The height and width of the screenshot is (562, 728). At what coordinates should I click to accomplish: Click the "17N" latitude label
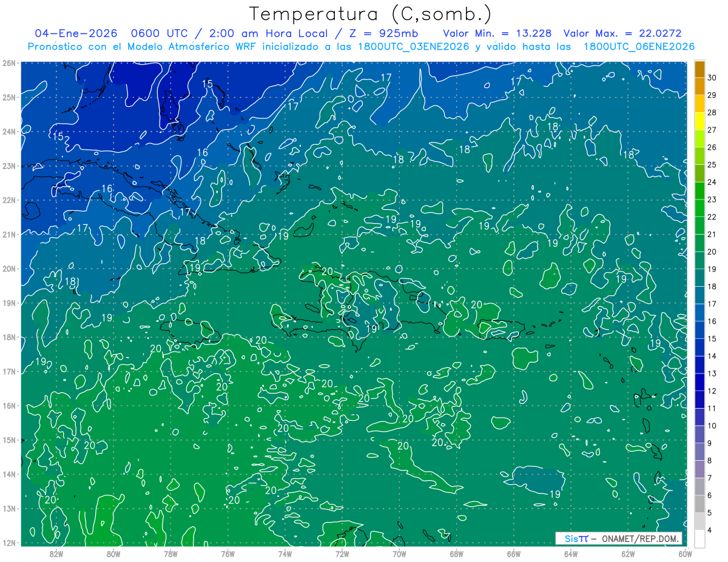(x=8, y=371)
